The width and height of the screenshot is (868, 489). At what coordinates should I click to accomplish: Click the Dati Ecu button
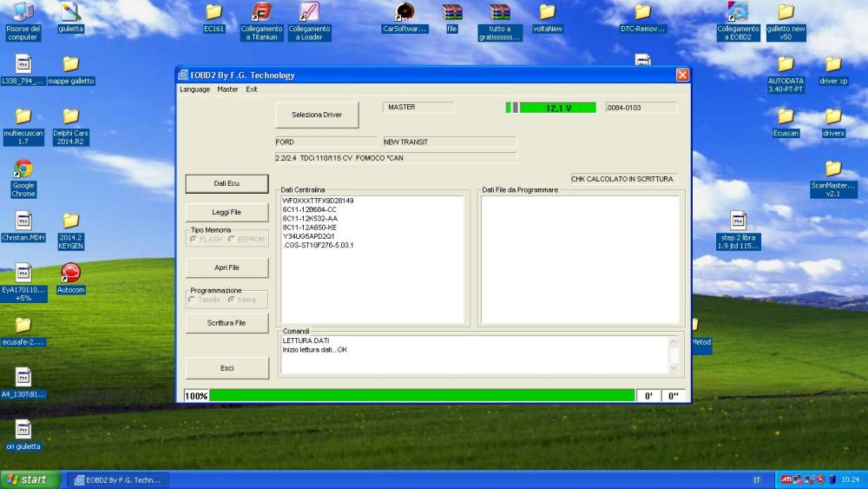[x=227, y=183]
